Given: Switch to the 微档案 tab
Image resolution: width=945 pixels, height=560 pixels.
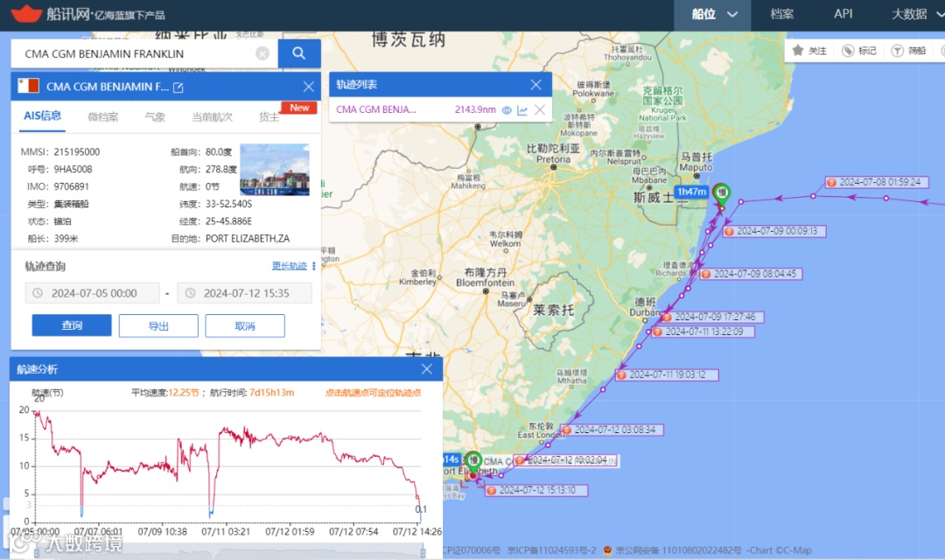Looking at the screenshot, I should click(103, 117).
